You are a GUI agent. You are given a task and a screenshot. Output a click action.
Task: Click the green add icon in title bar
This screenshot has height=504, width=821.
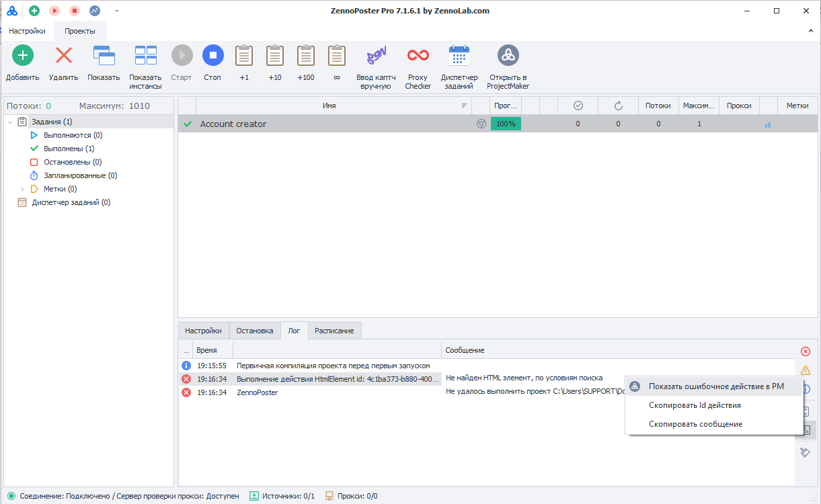coord(34,11)
